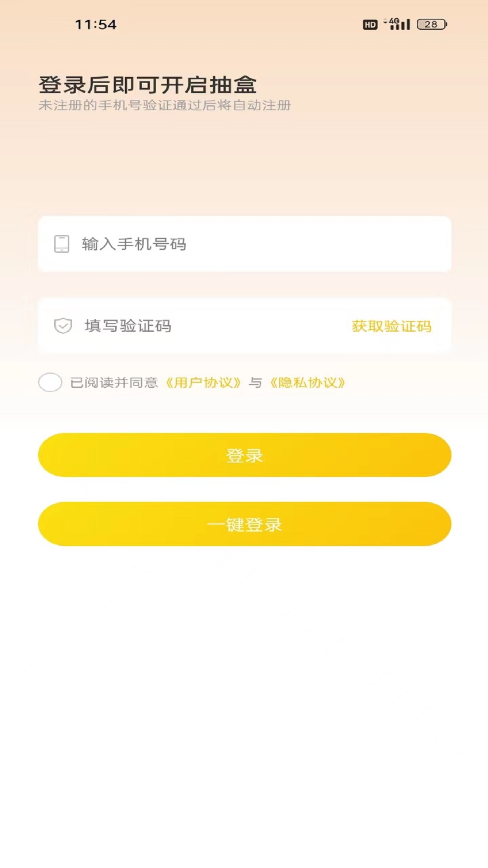Image resolution: width=488 pixels, height=868 pixels.
Task: Tap the data activity arrows beside 4G
Action: [385, 21]
